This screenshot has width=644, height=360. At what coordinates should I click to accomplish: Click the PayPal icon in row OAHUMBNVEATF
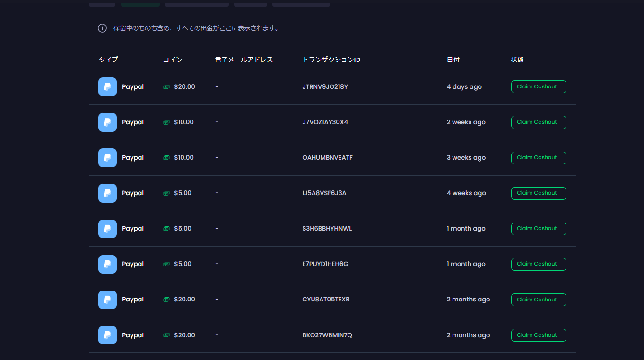[107, 158]
